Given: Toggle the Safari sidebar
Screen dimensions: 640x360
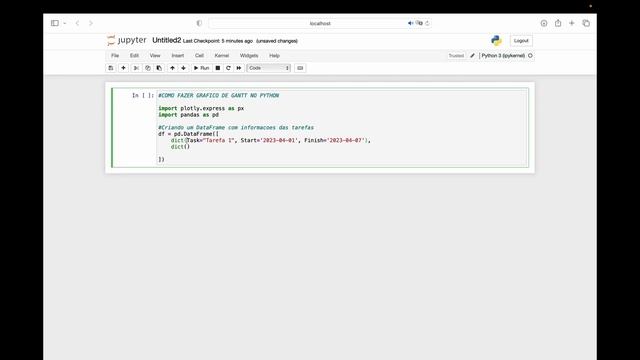Looking at the screenshot, I should click(x=55, y=23).
